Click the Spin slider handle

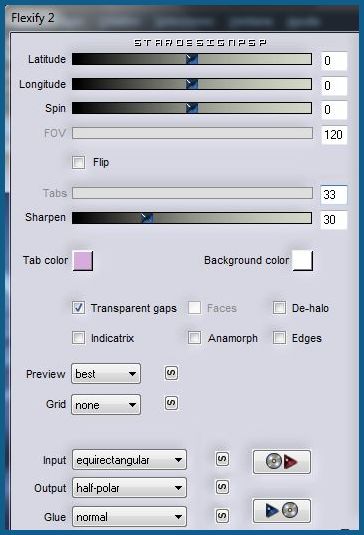[192, 108]
